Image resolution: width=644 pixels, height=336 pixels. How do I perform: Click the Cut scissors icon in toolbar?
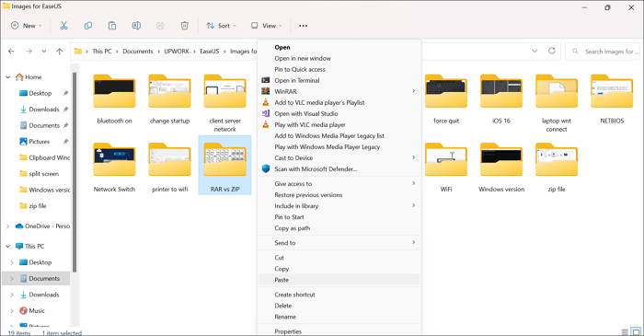coord(63,26)
